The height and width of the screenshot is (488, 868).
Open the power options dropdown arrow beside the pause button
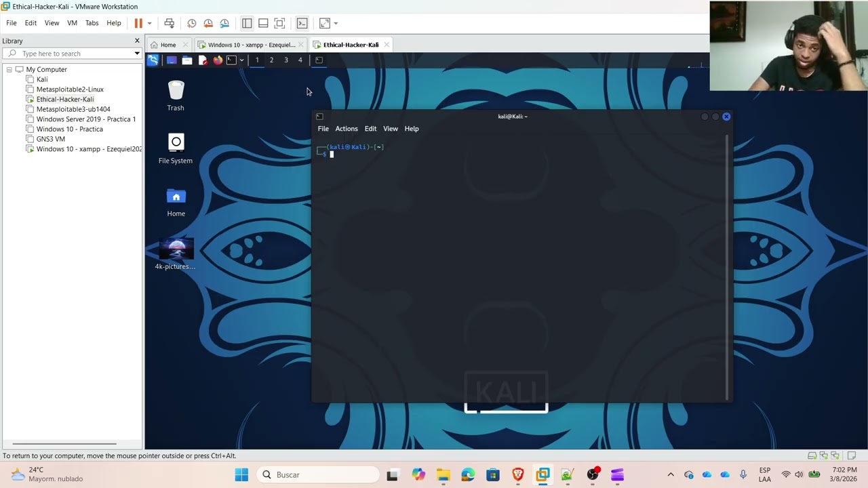click(149, 23)
